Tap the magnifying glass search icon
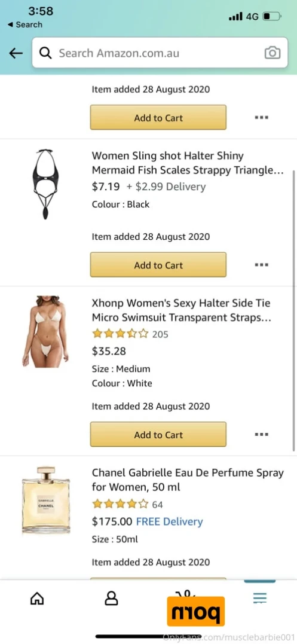 (45, 53)
